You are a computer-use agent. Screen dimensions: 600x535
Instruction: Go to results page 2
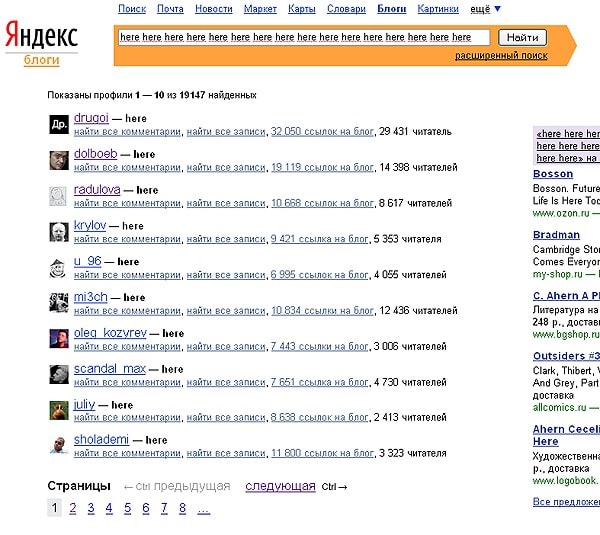click(73, 508)
